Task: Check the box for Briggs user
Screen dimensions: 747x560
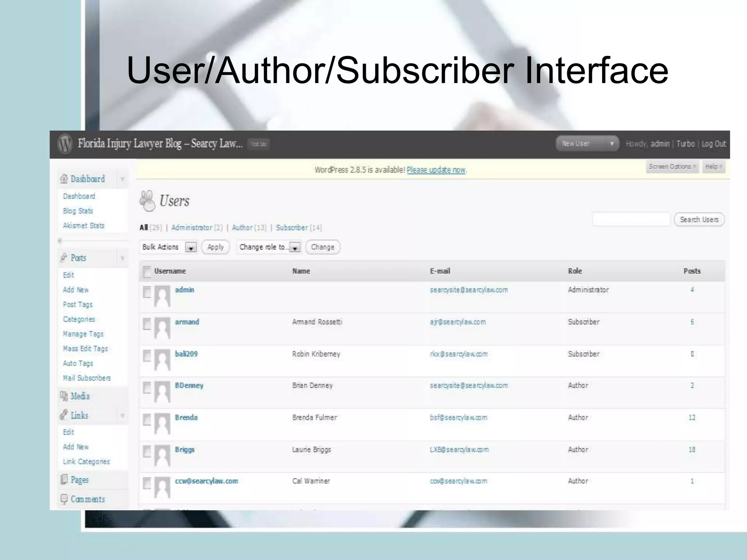Action: tap(147, 451)
